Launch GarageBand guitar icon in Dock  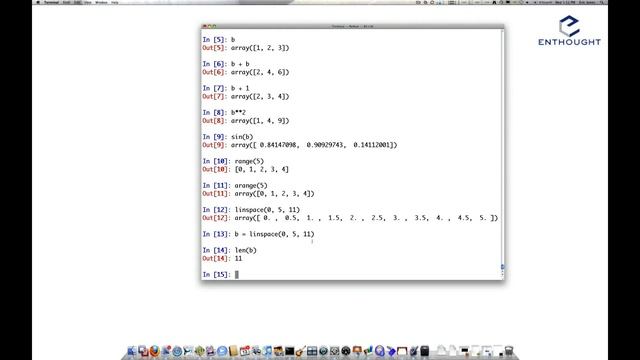click(x=300, y=351)
